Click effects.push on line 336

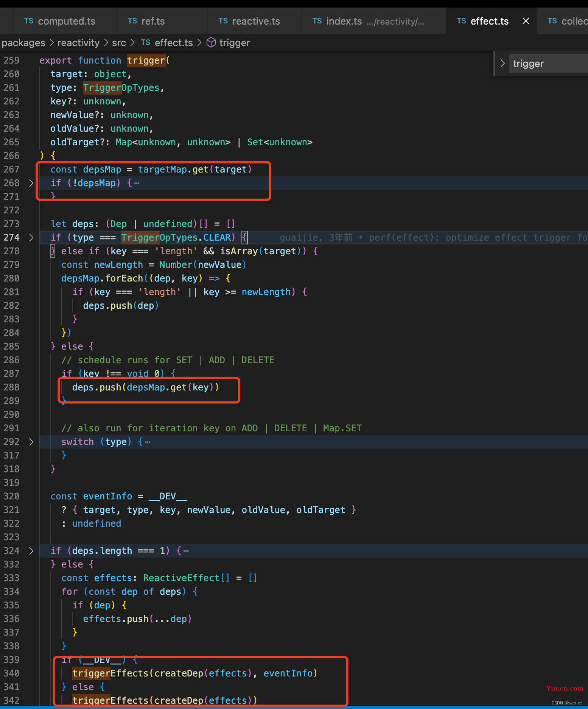[115, 619]
